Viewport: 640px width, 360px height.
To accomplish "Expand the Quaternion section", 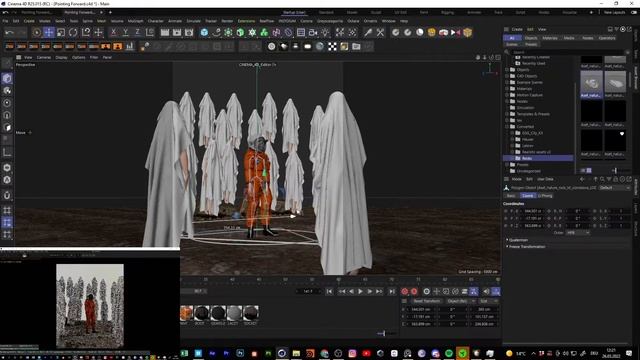I will pos(507,240).
